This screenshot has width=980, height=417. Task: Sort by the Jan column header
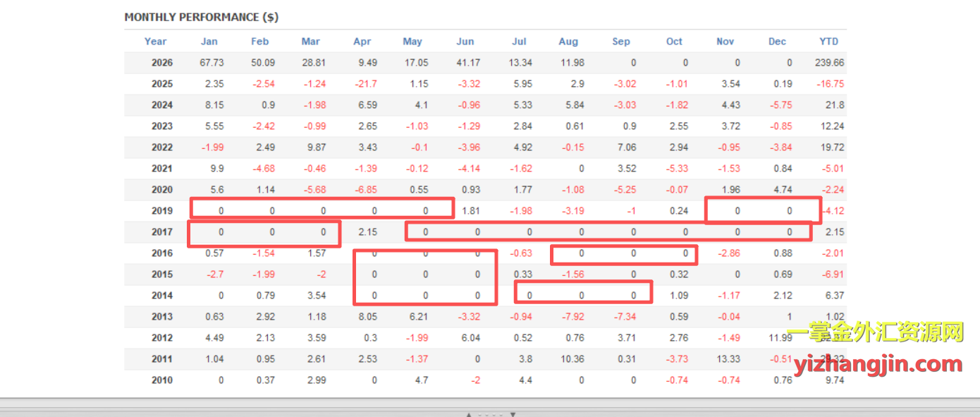point(209,41)
